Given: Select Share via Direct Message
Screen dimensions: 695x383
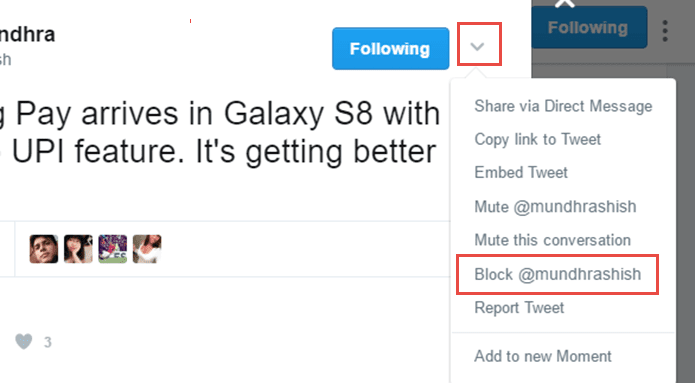Looking at the screenshot, I should pyautogui.click(x=563, y=106).
